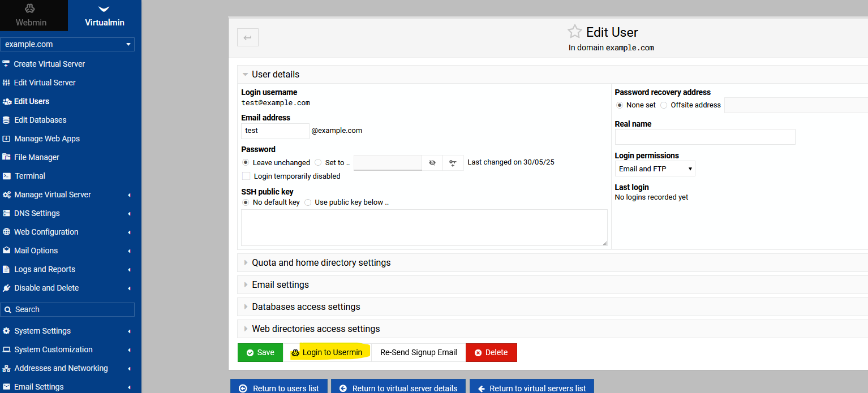Image resolution: width=868 pixels, height=393 pixels.
Task: Select the Set to password option
Action: [x=318, y=162]
